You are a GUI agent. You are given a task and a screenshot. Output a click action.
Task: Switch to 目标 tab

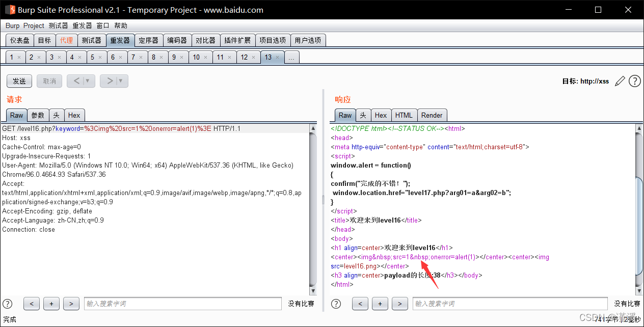tap(44, 40)
